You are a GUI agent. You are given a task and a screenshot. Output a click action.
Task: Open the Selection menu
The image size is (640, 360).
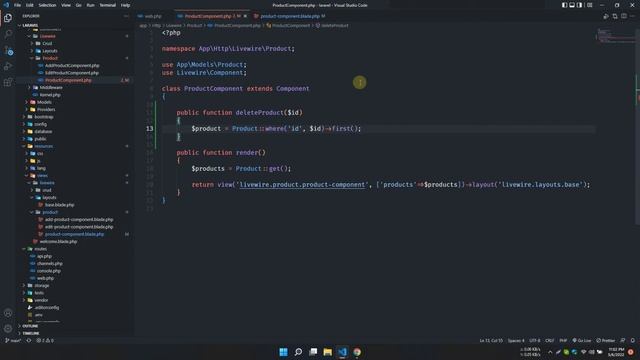coord(47,5)
